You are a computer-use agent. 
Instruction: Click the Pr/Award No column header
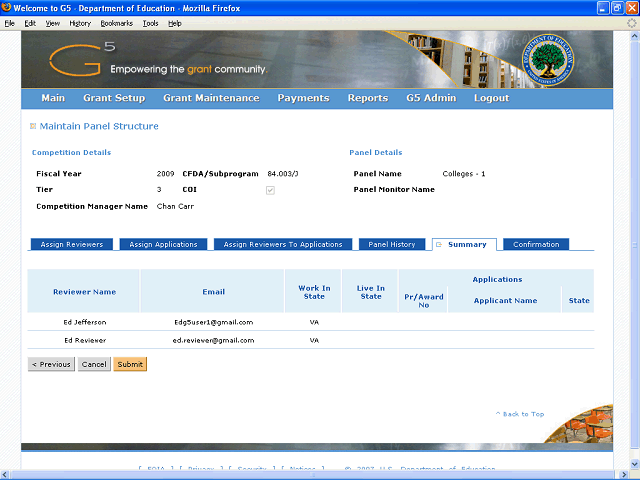[424, 301]
